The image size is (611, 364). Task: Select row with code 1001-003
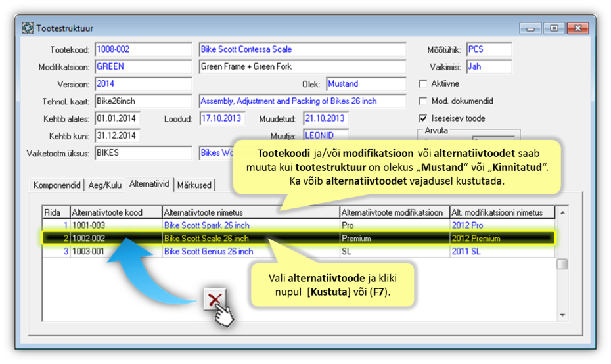[298, 225]
